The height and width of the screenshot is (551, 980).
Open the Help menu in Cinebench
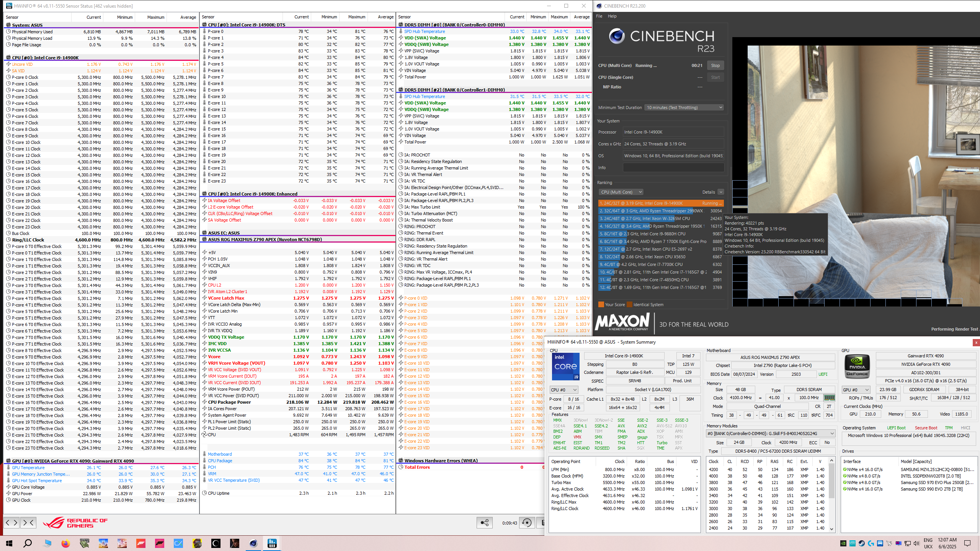click(612, 16)
